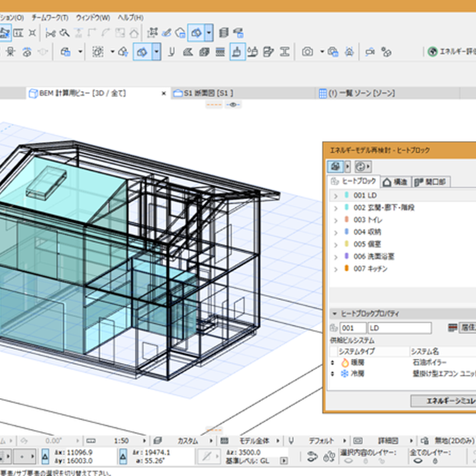Open the ウィンドウ(W) menu

coord(93,18)
